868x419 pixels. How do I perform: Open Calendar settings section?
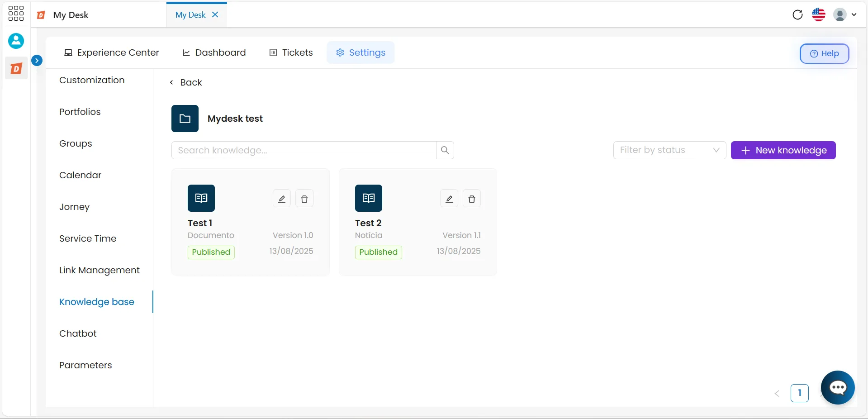point(81,175)
